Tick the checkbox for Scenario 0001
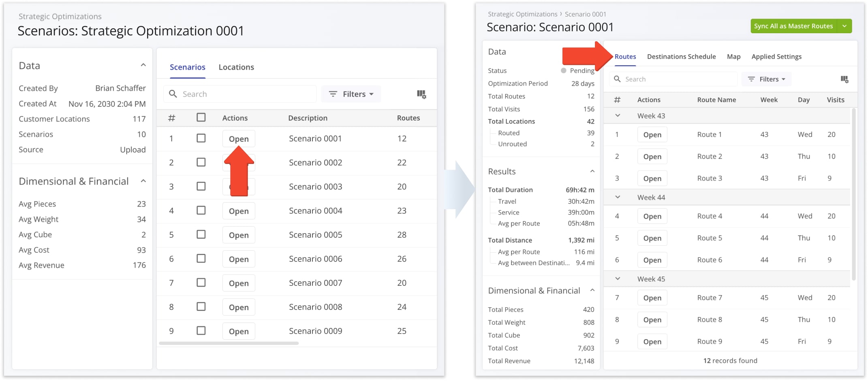This screenshot has height=381, width=868. [201, 138]
